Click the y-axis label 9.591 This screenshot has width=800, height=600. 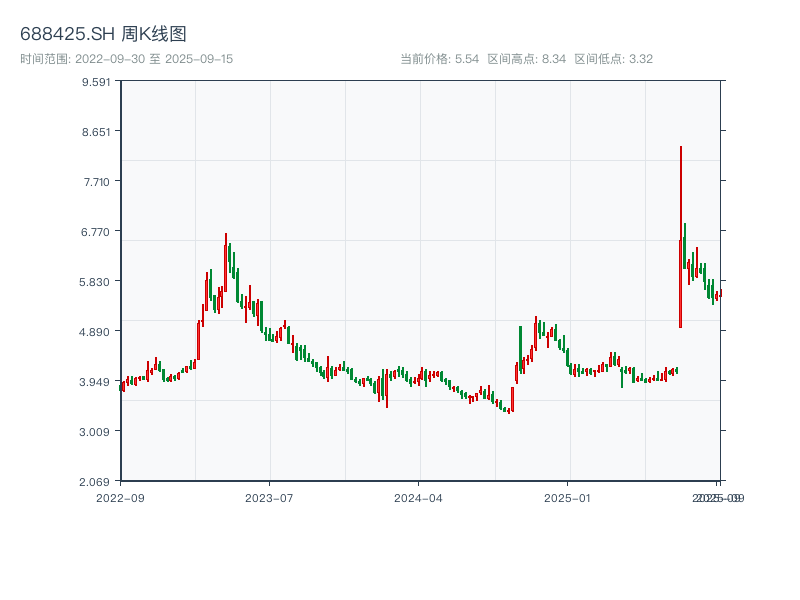[96, 82]
